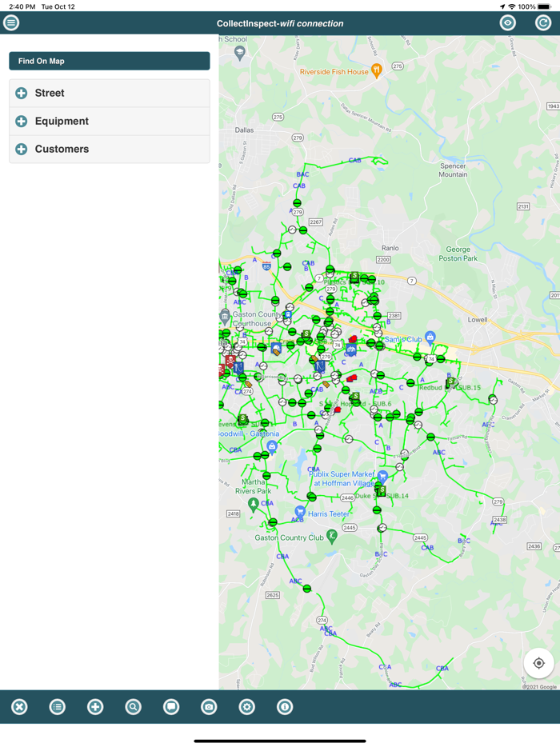The width and height of the screenshot is (560, 747).
Task: Tap the Sam's Club shopping pin
Action: pos(430,338)
